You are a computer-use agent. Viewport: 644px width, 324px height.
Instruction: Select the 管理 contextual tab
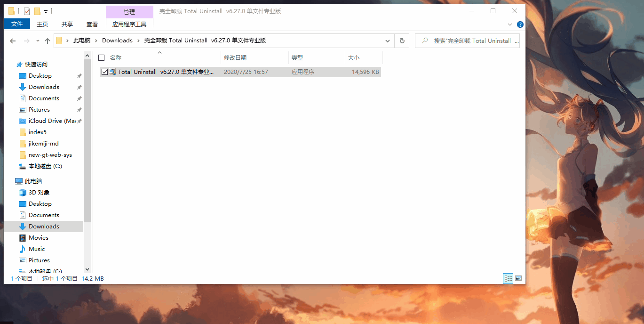coord(129,12)
